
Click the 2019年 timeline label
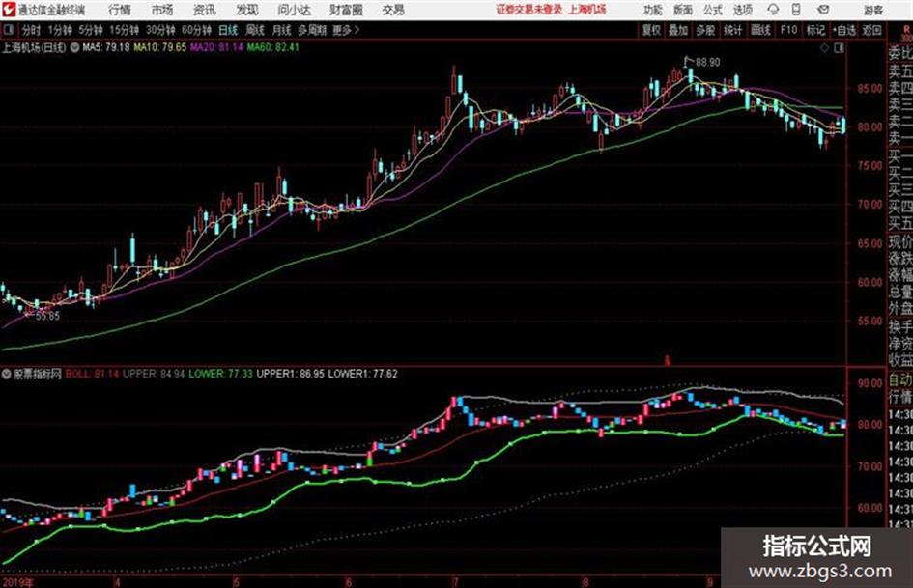(17, 582)
